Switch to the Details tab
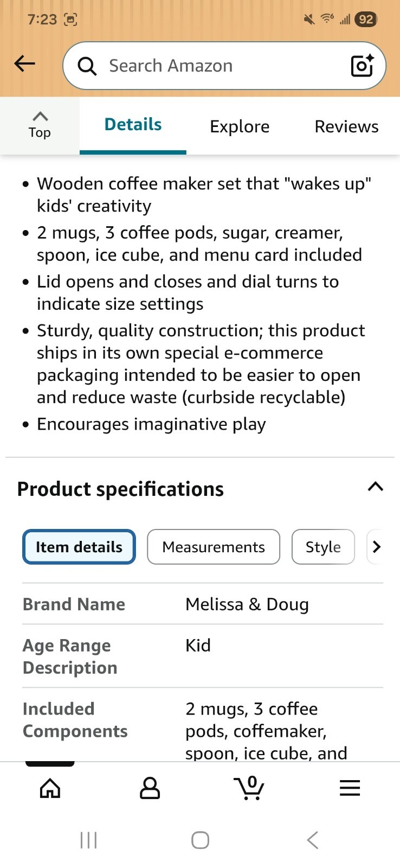 click(x=133, y=125)
